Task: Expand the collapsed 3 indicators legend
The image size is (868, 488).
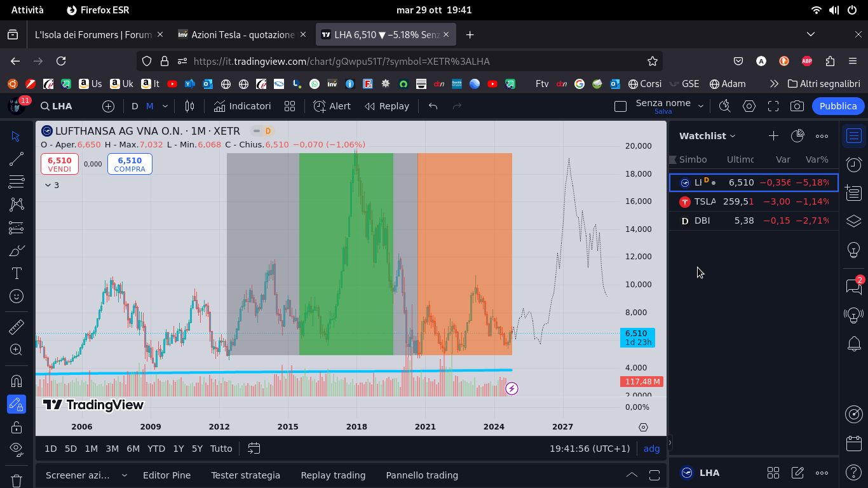Action: click(52, 185)
